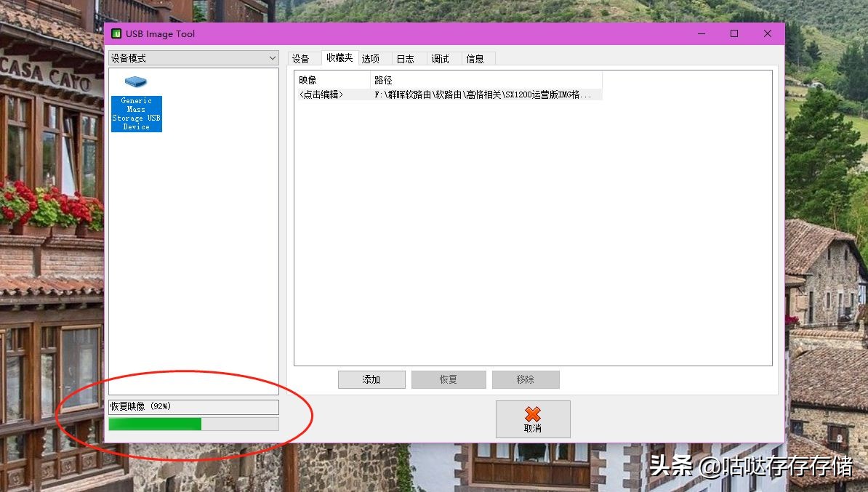The height and width of the screenshot is (492, 868).
Task: Select the 收藏夹 tab
Action: [x=338, y=58]
